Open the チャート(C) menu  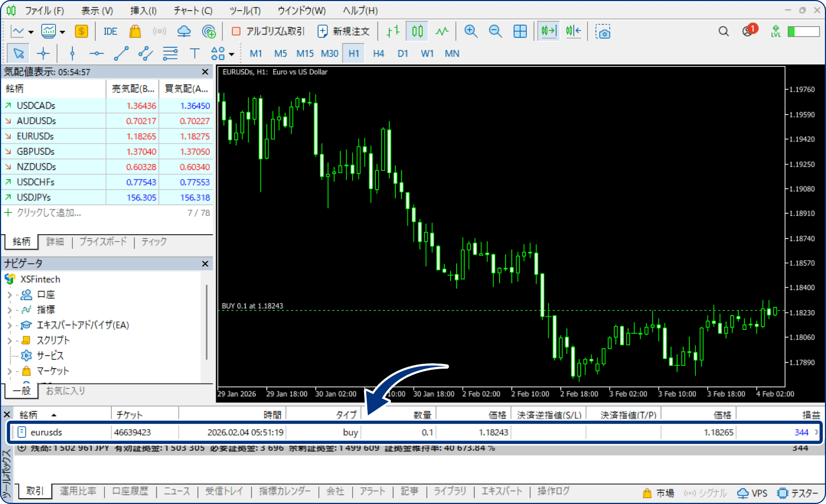click(x=193, y=11)
